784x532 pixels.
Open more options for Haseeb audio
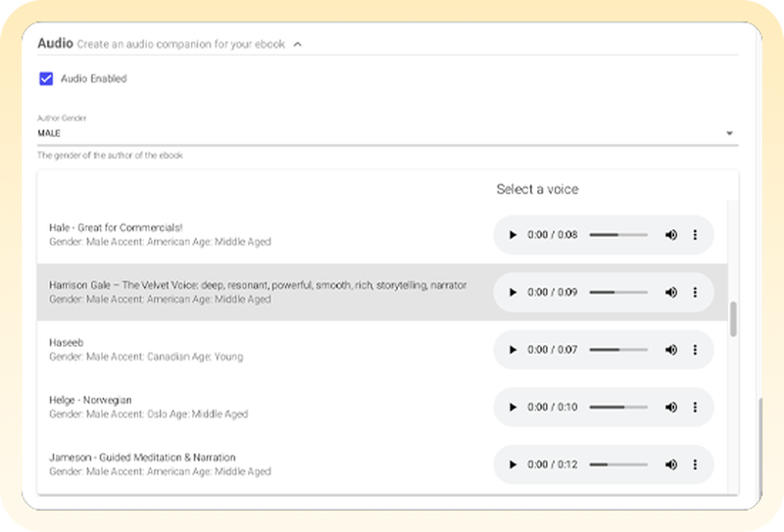[695, 350]
